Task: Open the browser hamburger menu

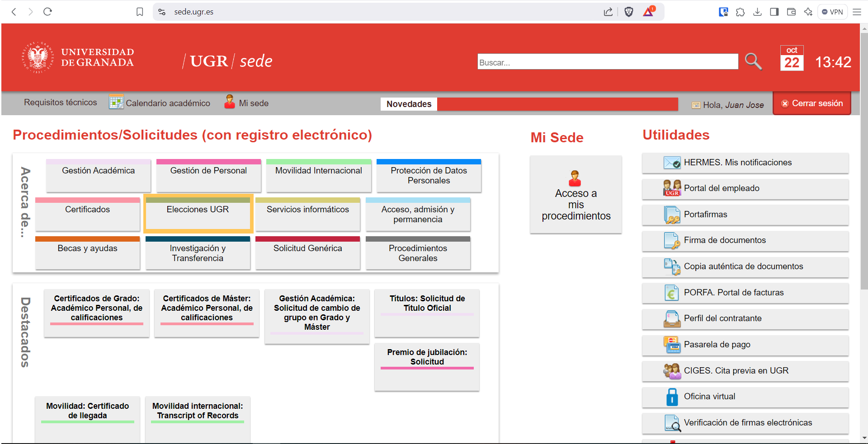Action: (x=857, y=12)
